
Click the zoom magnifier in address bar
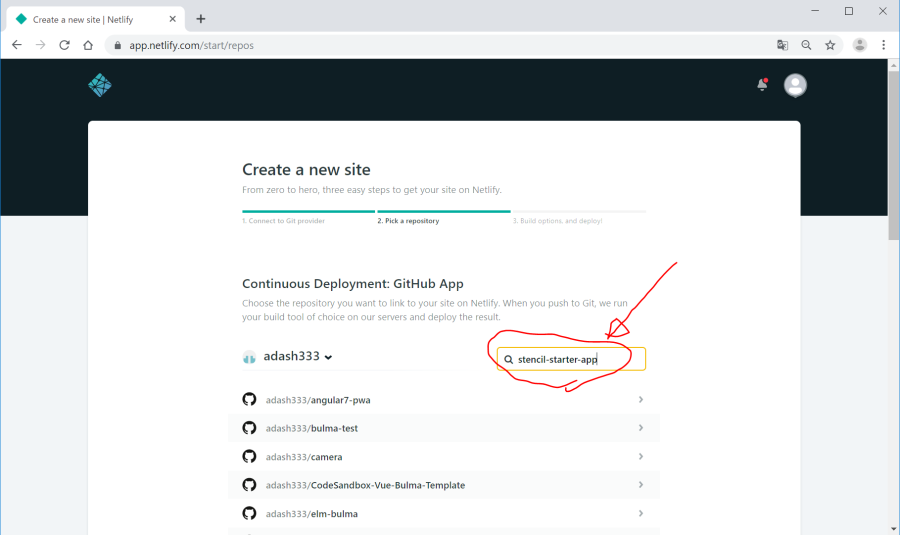coord(806,45)
